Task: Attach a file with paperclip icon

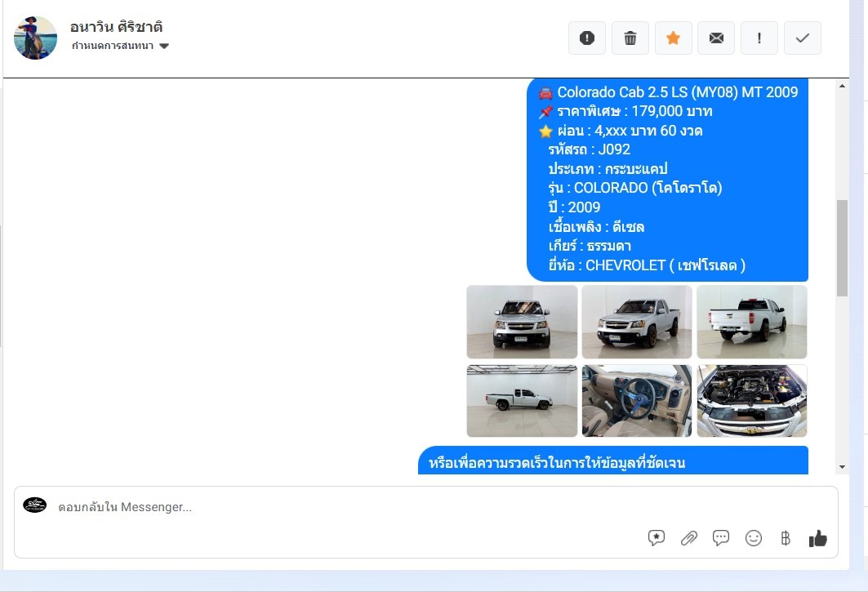Action: (x=688, y=538)
